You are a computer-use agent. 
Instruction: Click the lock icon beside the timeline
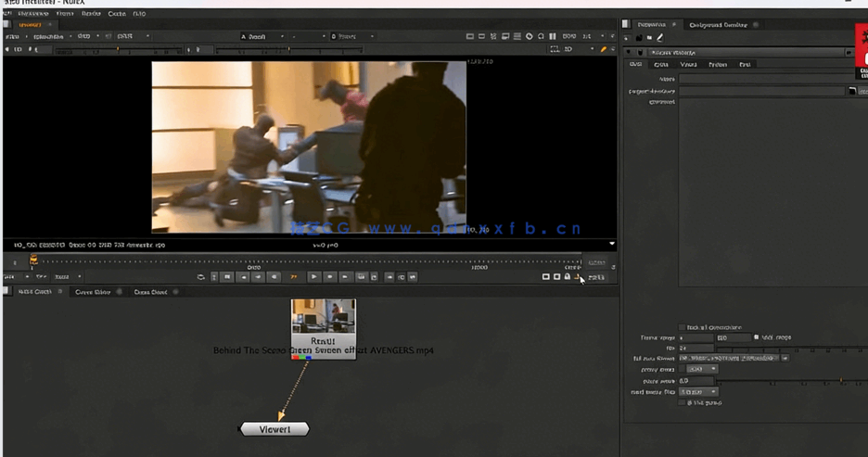(568, 277)
